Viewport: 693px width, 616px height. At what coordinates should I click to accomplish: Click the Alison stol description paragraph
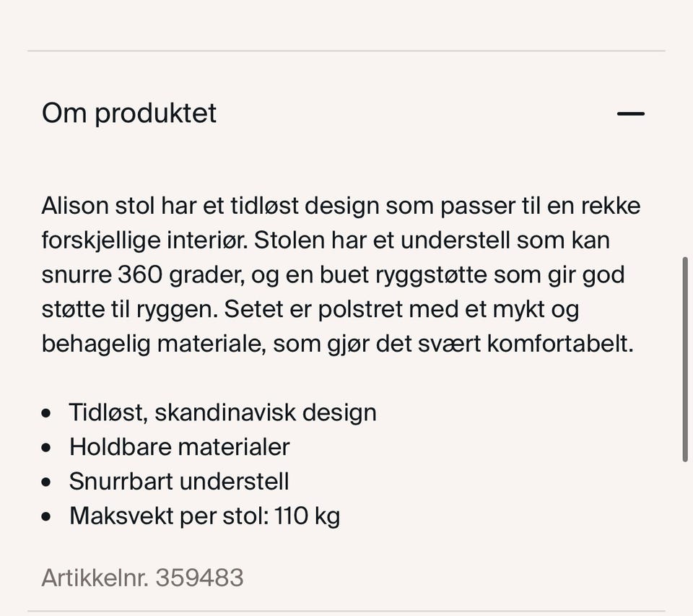[x=341, y=274]
